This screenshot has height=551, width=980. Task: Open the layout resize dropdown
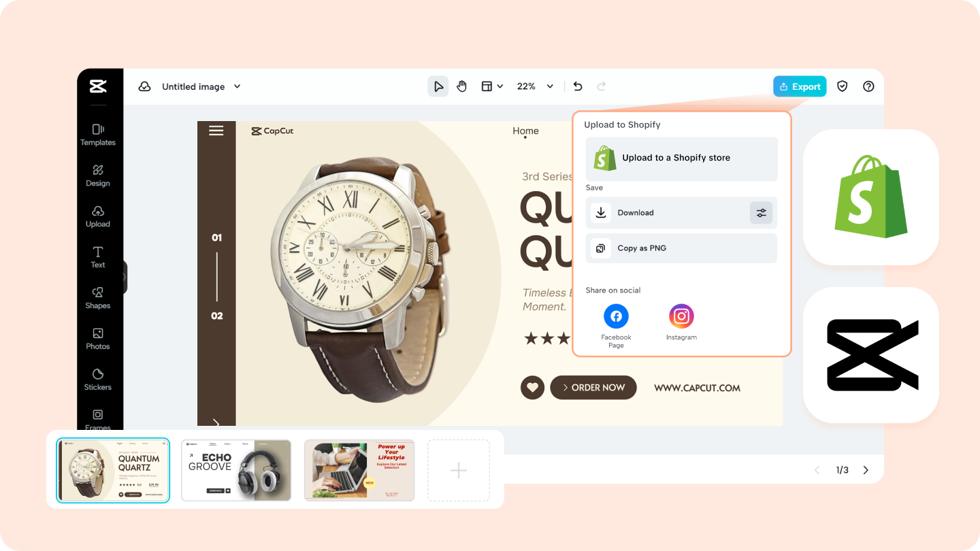pos(493,86)
